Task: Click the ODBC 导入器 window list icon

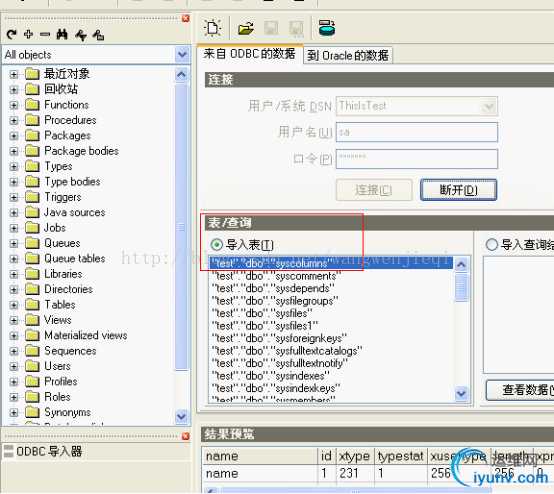Action: [x=8, y=451]
